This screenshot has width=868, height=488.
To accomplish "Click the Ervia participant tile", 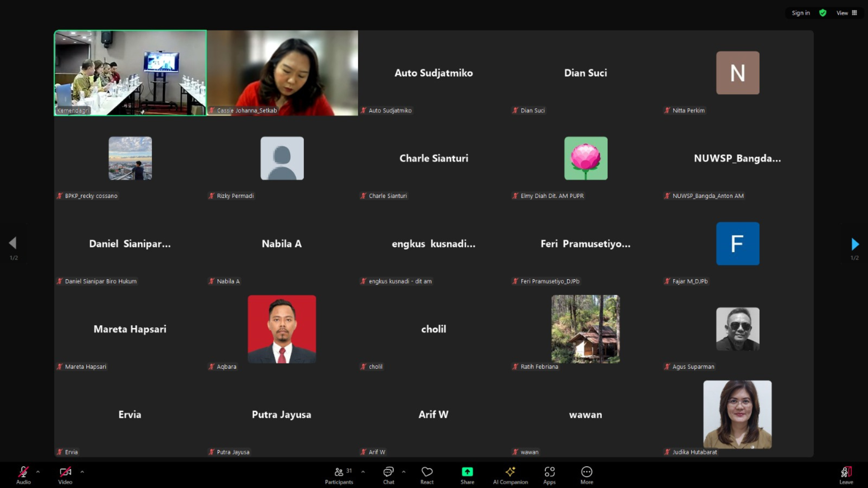I will pyautogui.click(x=130, y=414).
